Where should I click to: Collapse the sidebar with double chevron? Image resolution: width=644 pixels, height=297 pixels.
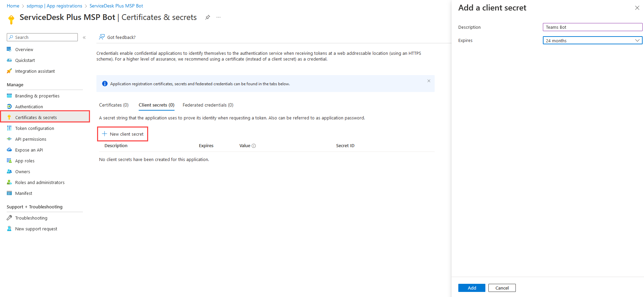[84, 38]
